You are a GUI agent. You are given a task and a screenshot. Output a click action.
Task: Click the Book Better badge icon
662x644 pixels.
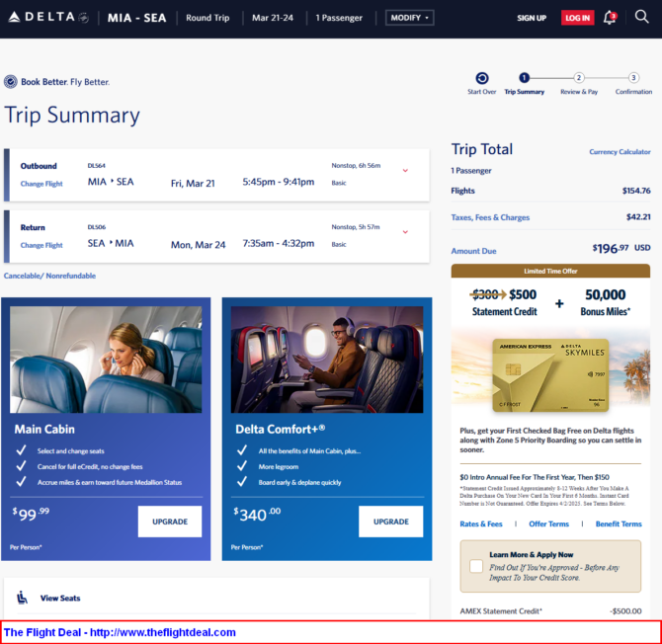[11, 81]
